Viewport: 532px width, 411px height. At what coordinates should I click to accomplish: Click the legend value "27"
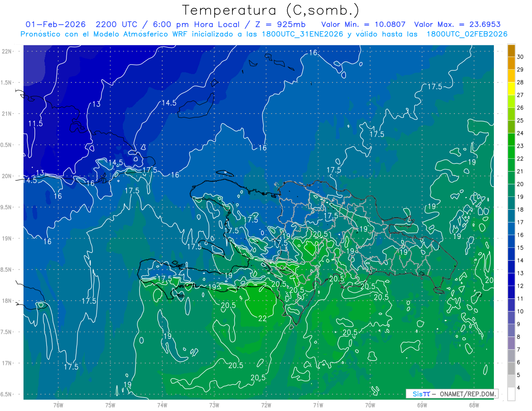coord(520,95)
